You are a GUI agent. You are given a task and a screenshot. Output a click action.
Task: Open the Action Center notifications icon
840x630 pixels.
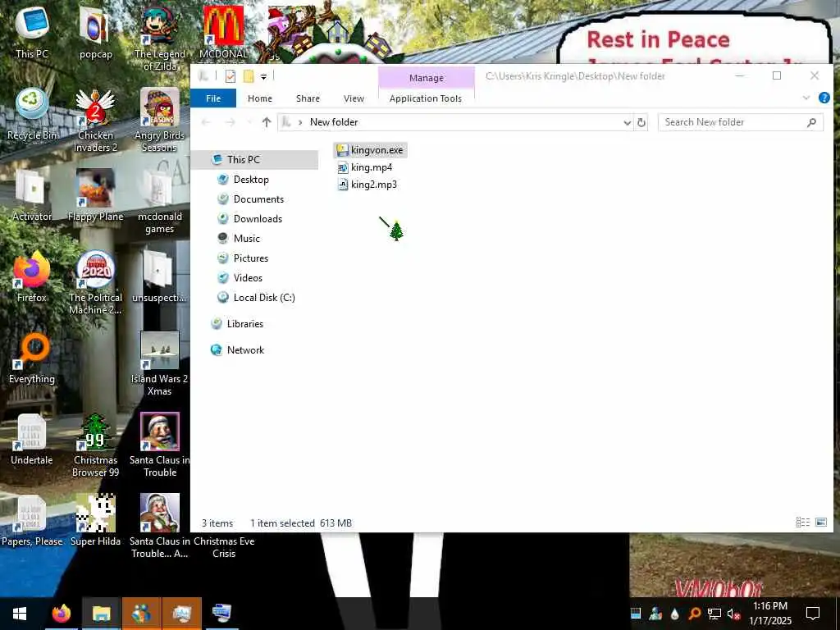pos(813,614)
